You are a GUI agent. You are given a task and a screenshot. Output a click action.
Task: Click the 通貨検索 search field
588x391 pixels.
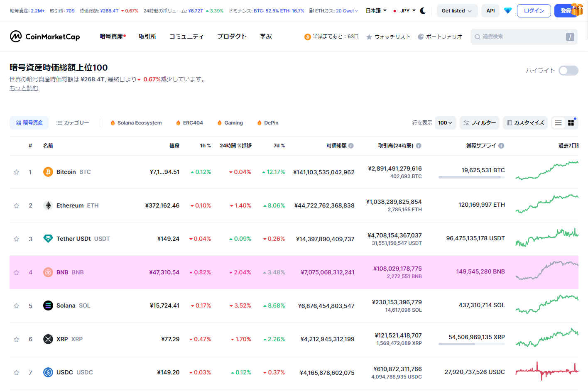point(519,37)
